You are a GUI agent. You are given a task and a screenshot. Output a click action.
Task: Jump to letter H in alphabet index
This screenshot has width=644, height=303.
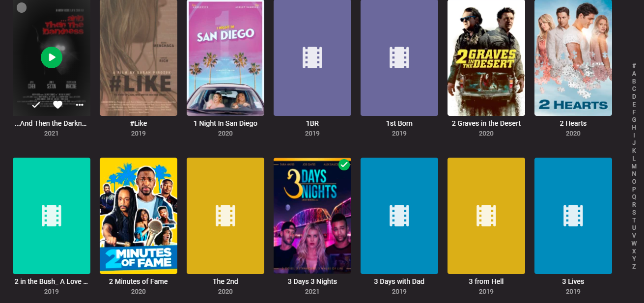point(634,128)
